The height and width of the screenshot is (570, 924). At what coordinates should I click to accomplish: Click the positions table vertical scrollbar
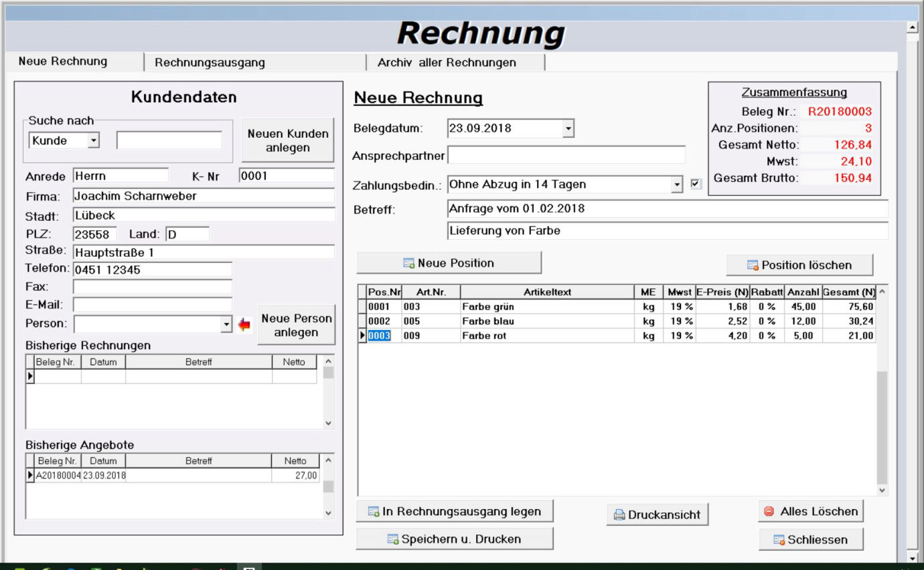coord(882,428)
